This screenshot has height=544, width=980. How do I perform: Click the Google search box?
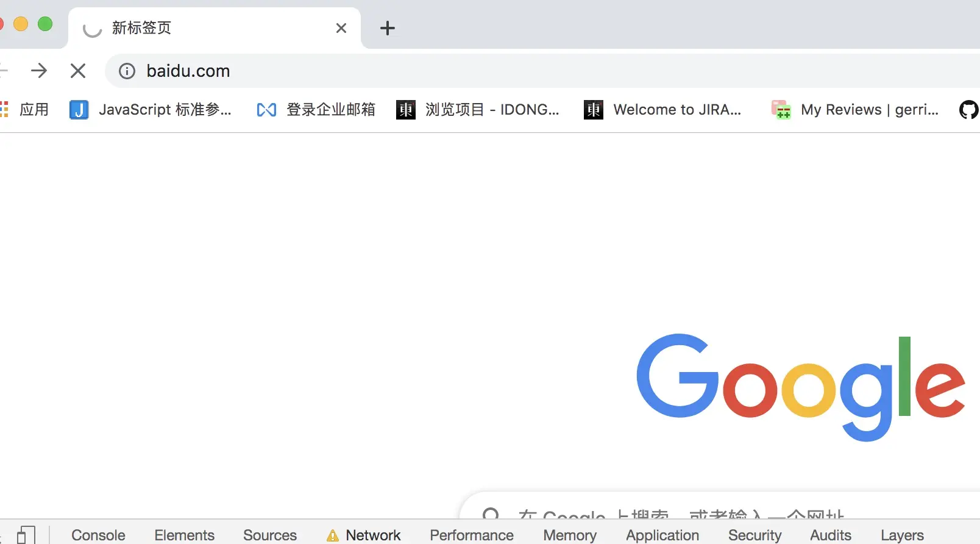coord(719,506)
